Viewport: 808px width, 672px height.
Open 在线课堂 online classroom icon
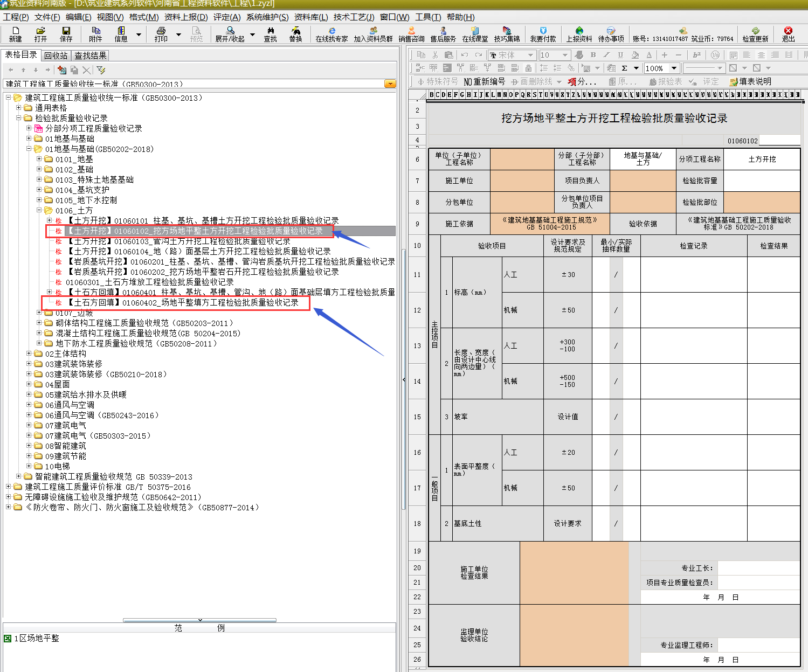pyautogui.click(x=475, y=34)
